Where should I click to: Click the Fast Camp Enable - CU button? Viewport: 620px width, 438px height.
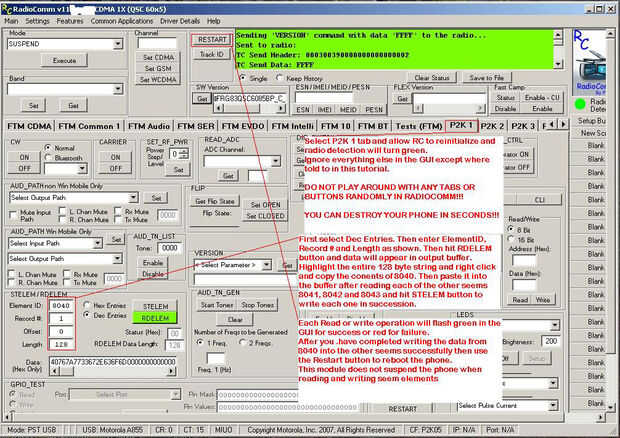click(x=542, y=97)
